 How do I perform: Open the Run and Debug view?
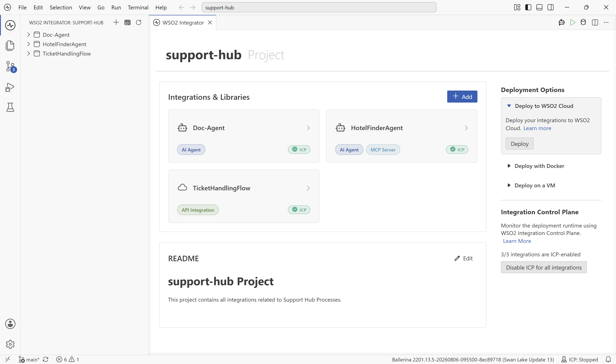point(10,87)
